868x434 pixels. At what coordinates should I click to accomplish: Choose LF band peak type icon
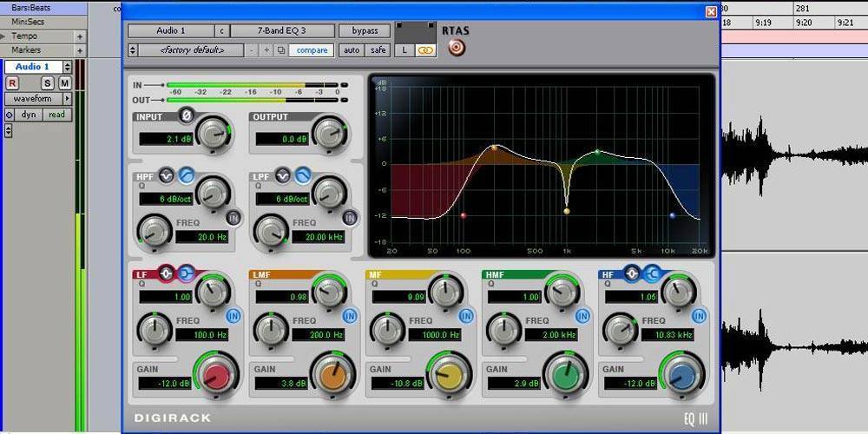point(166,273)
